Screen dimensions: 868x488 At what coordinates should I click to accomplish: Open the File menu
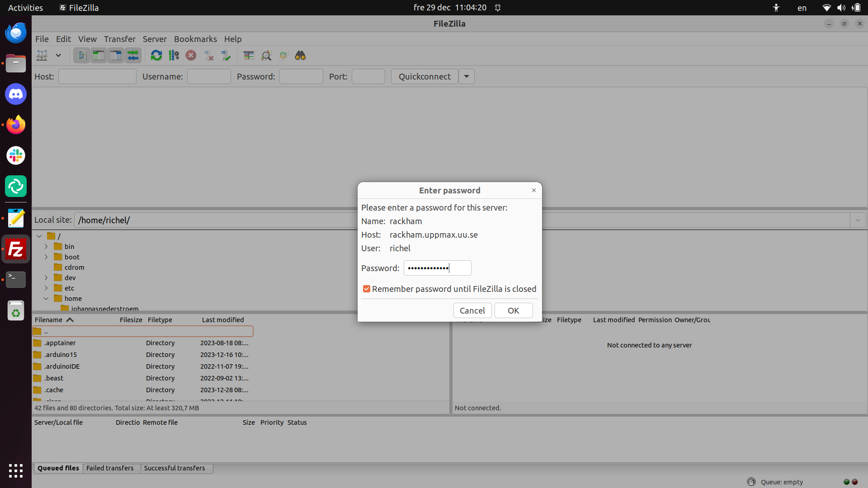pos(42,39)
